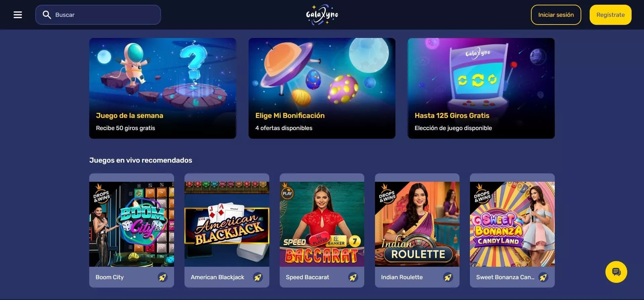This screenshot has width=644, height=300.
Task: Select the Indian Roulette game image
Action: (x=417, y=224)
